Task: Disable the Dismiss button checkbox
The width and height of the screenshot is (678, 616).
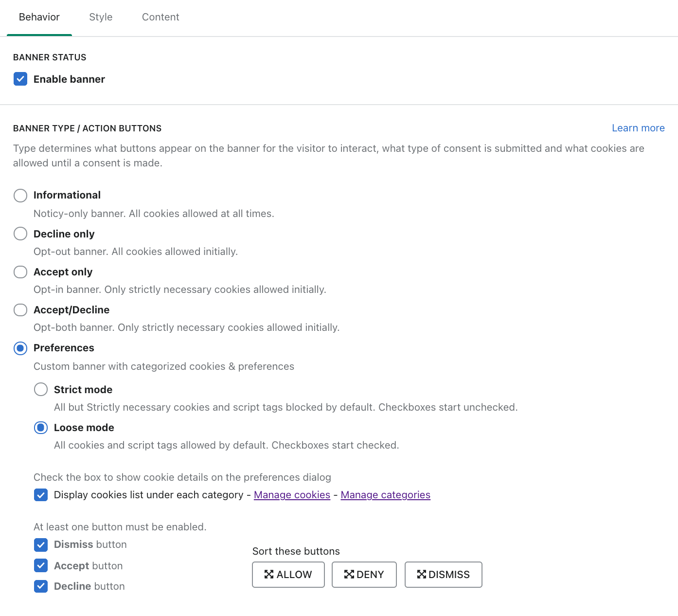Action: tap(41, 544)
